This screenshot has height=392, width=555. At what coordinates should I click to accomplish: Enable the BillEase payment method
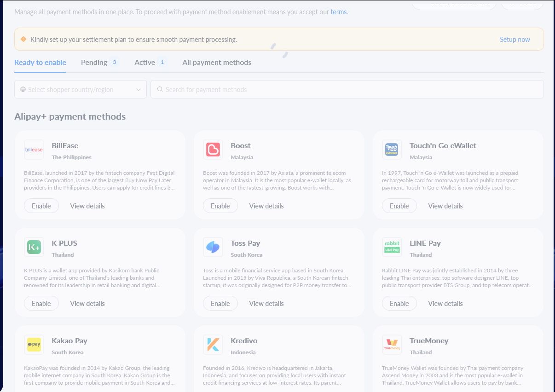[41, 206]
